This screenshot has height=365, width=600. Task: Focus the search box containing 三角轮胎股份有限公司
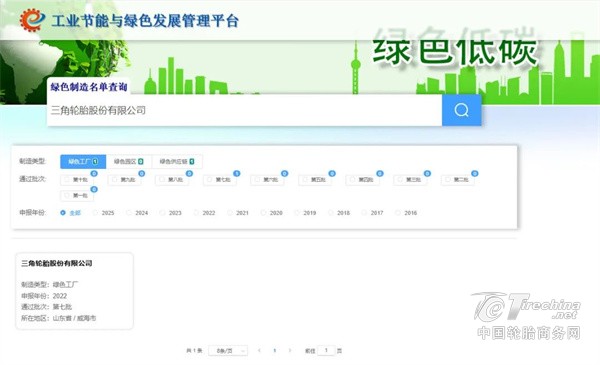pyautogui.click(x=244, y=110)
